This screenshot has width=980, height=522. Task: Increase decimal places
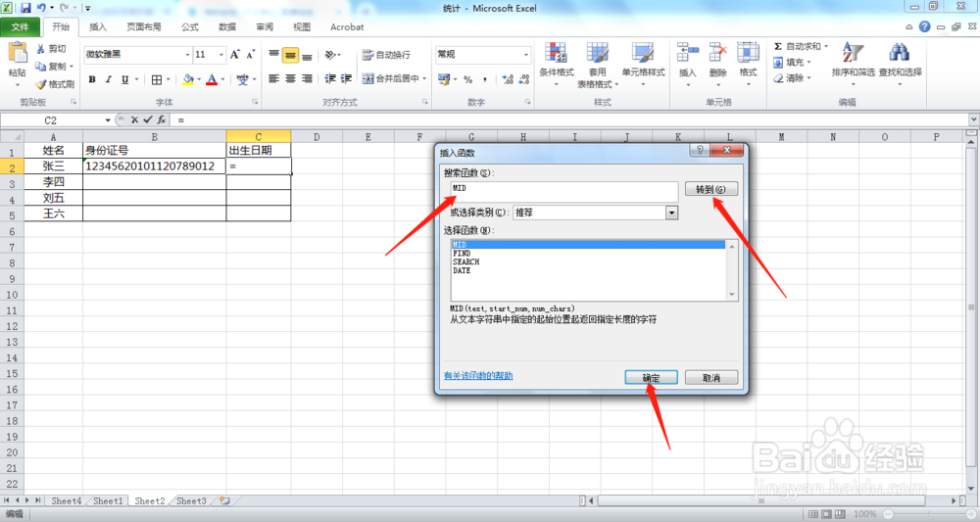point(508,79)
